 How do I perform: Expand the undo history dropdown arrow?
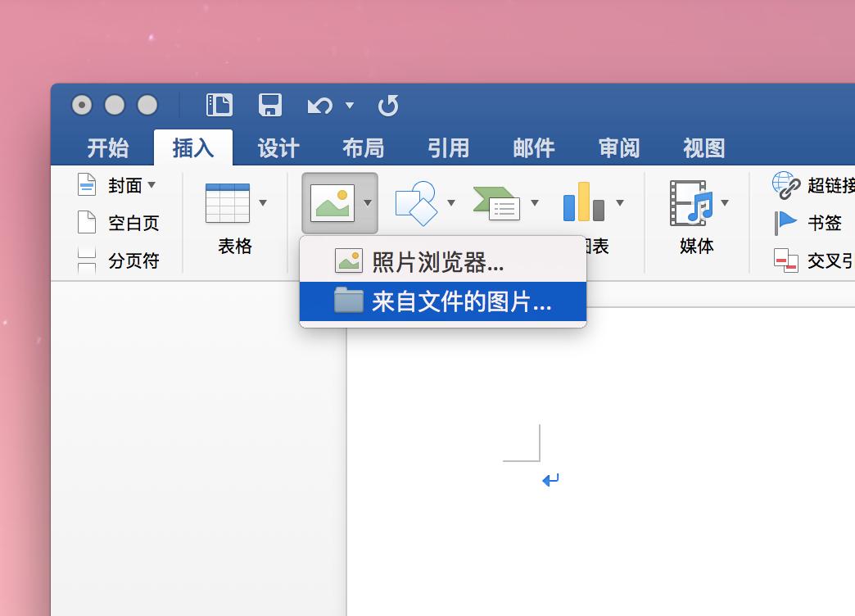click(x=350, y=106)
